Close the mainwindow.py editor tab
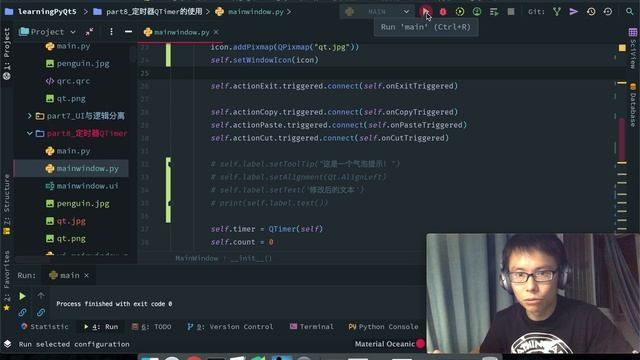 (216, 32)
